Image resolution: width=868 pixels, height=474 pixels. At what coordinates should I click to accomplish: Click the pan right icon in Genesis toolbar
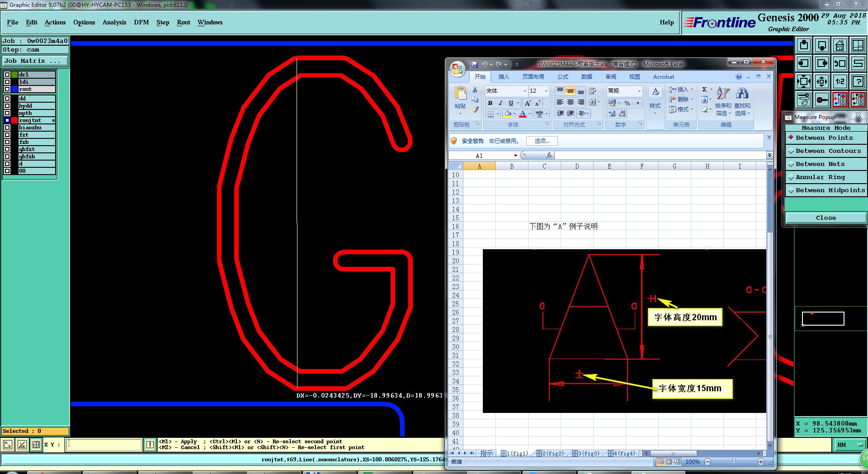click(x=822, y=63)
